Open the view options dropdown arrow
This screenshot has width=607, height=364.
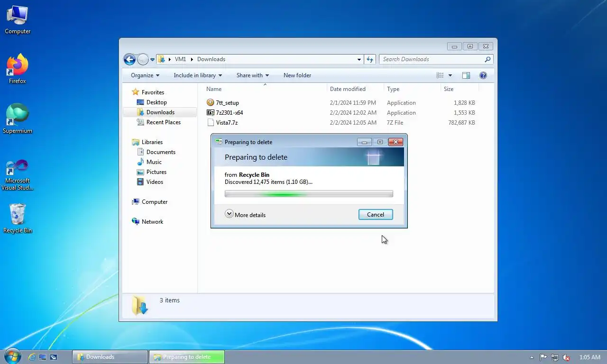click(450, 75)
